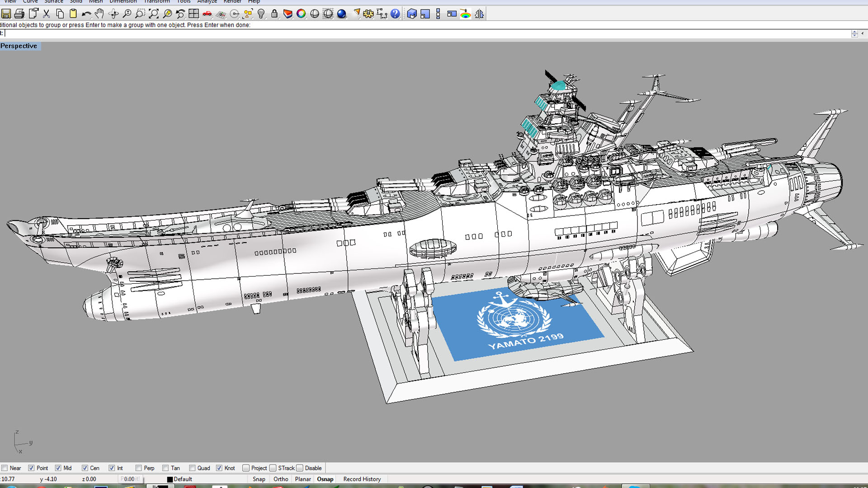Viewport: 868px width, 488px height.
Task: Click Record History in the status bar
Action: [x=362, y=479]
